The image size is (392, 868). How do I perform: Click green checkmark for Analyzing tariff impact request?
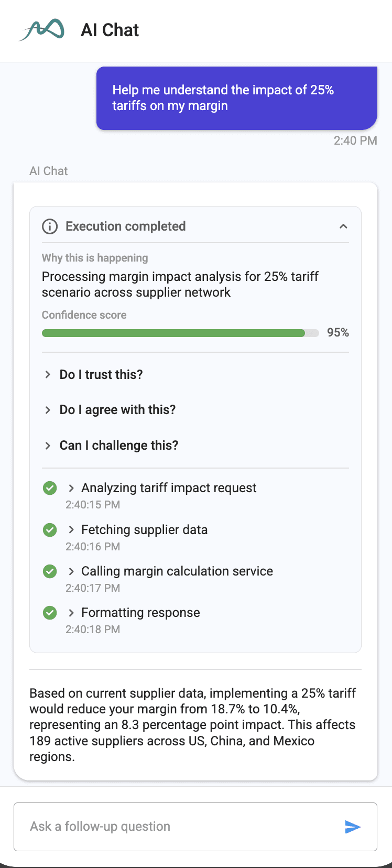pos(50,489)
